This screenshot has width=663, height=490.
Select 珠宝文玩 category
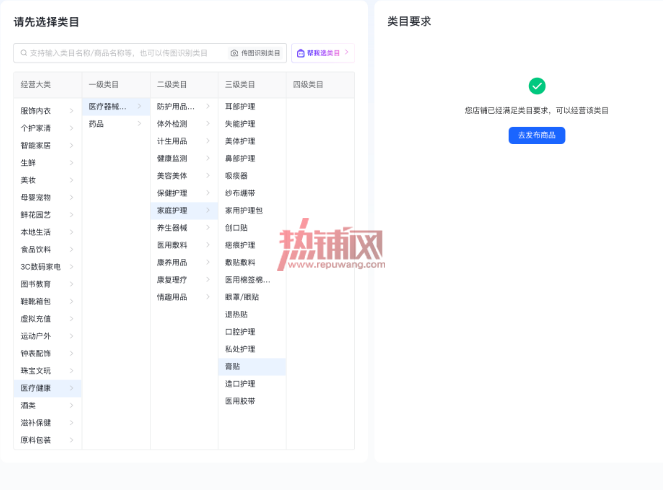coord(47,371)
